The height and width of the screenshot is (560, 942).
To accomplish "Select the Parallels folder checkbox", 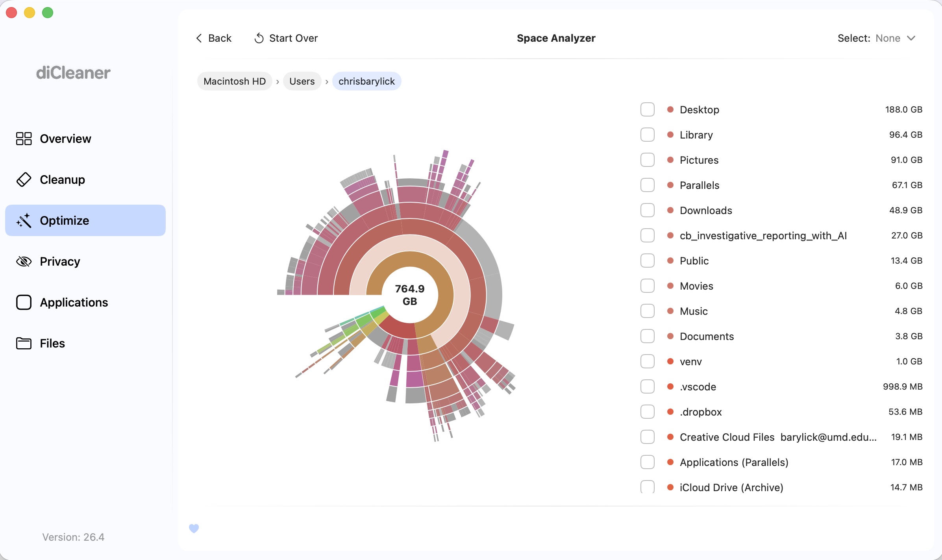I will click(648, 185).
